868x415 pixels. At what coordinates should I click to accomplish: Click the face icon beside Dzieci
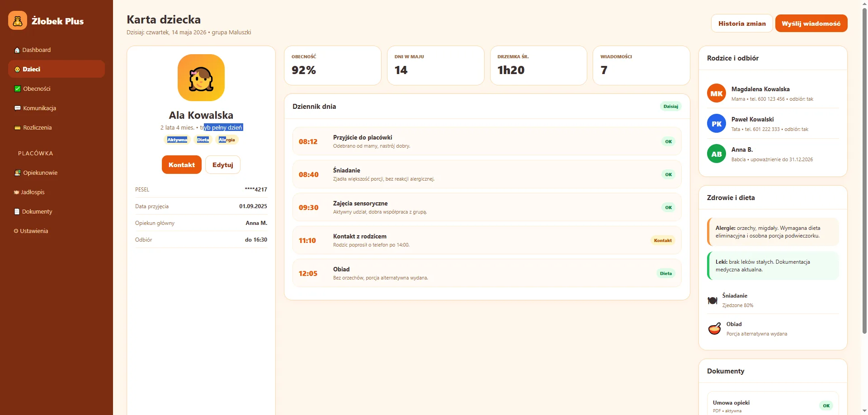[x=18, y=70]
